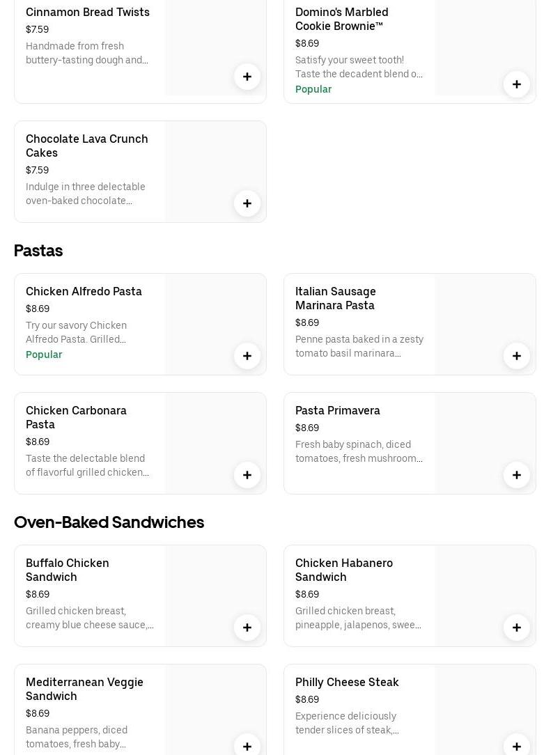This screenshot has width=560, height=755.
Task: Select the Chicken Habanero Sandwich description text
Action: (358, 618)
